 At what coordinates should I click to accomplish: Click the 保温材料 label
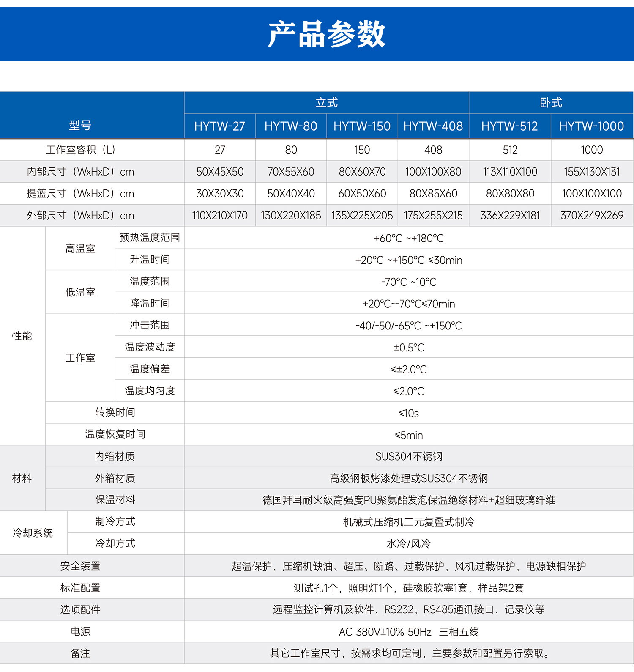[115, 500]
